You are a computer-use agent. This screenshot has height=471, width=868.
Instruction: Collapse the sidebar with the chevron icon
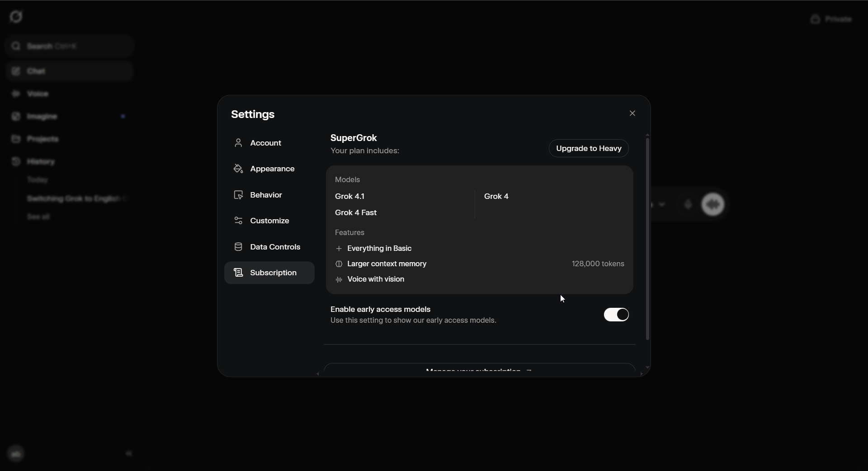coord(129,454)
